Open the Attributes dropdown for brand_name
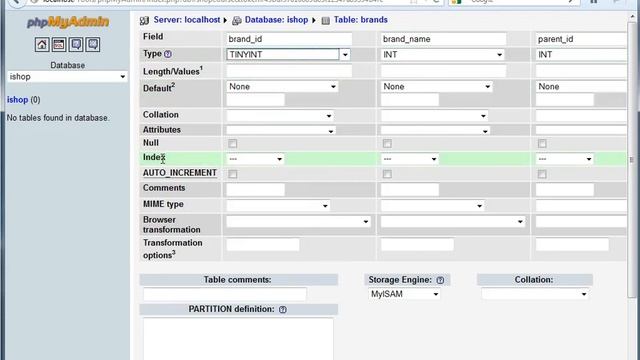This screenshot has width=640, height=360. click(x=435, y=131)
